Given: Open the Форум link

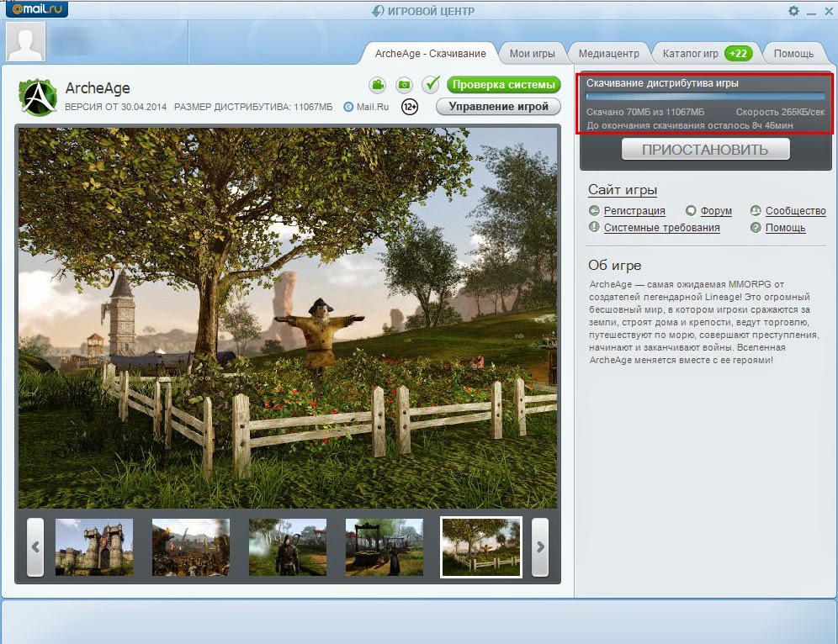Looking at the screenshot, I should click(716, 211).
